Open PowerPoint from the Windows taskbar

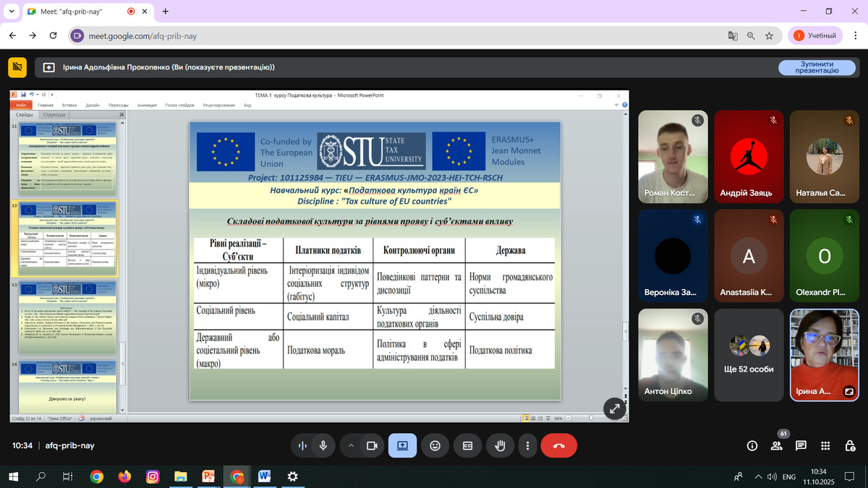[208, 476]
